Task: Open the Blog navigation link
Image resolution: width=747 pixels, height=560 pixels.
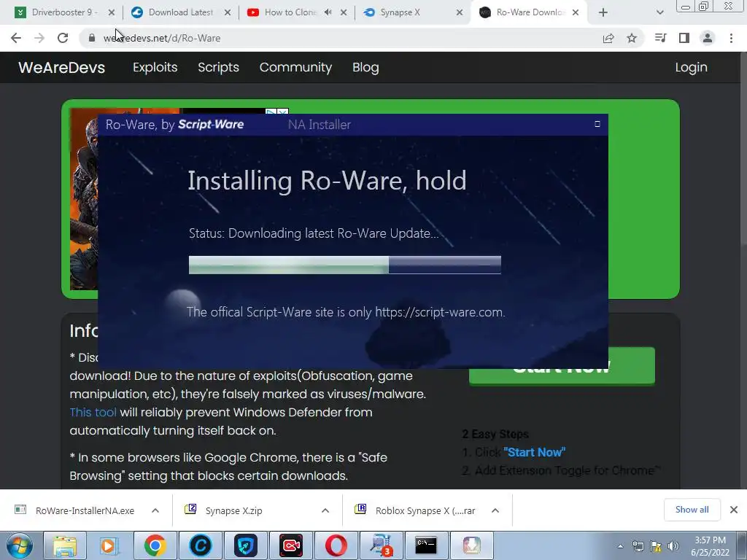Action: (x=365, y=68)
